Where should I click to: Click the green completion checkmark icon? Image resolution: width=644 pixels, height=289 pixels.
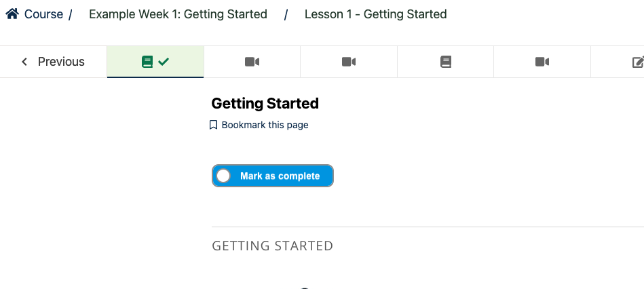[x=164, y=62]
